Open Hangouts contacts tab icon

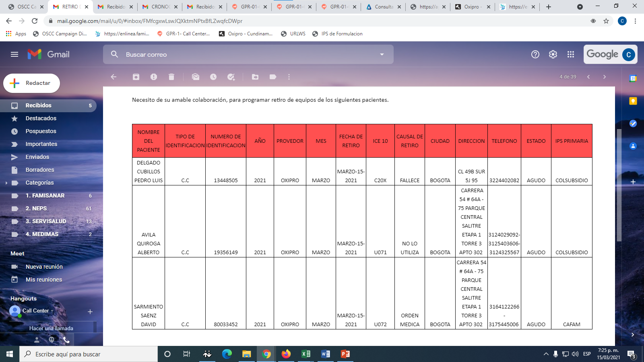click(x=37, y=340)
